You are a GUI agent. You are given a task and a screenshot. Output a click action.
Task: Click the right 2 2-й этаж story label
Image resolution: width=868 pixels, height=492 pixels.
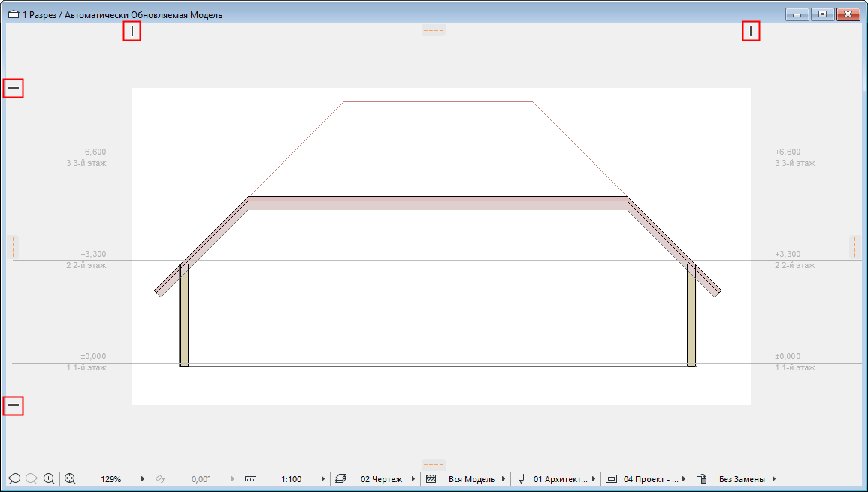point(794,265)
